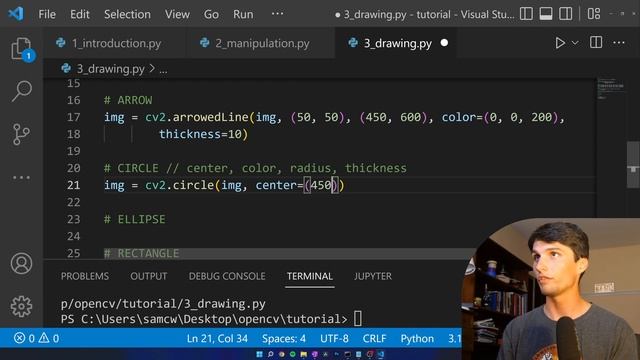Open the Run menu
The width and height of the screenshot is (640, 360).
[243, 14]
